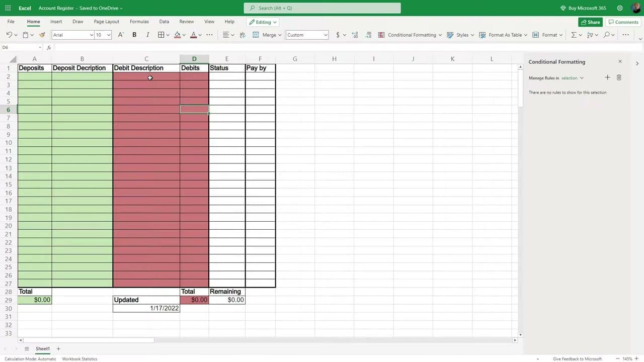Image resolution: width=644 pixels, height=362 pixels.
Task: Show more ribbon commands ellipsis
Action: point(625,35)
